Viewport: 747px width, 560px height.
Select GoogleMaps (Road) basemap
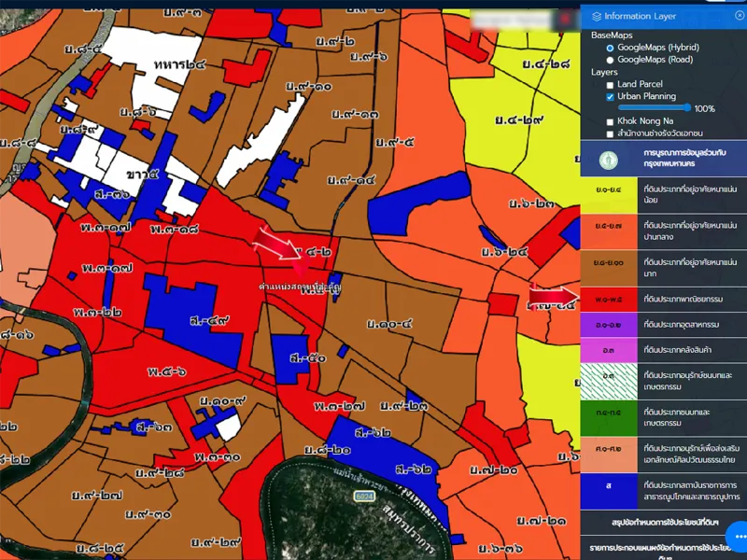point(611,60)
